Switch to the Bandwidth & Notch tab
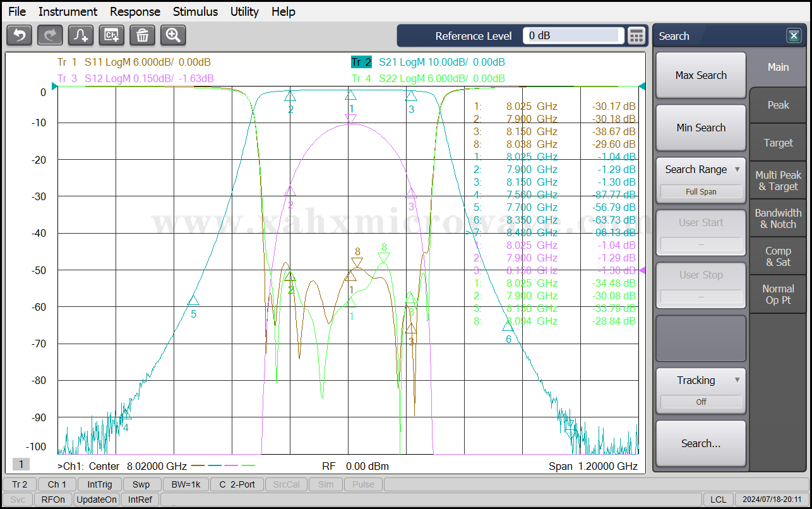Screen dimensions: 812x509 coord(778,219)
